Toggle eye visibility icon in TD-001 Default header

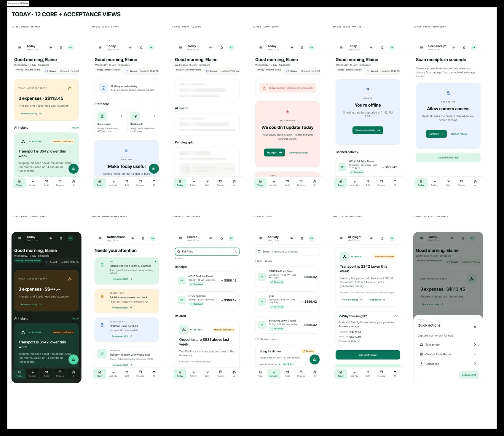(x=50, y=47)
